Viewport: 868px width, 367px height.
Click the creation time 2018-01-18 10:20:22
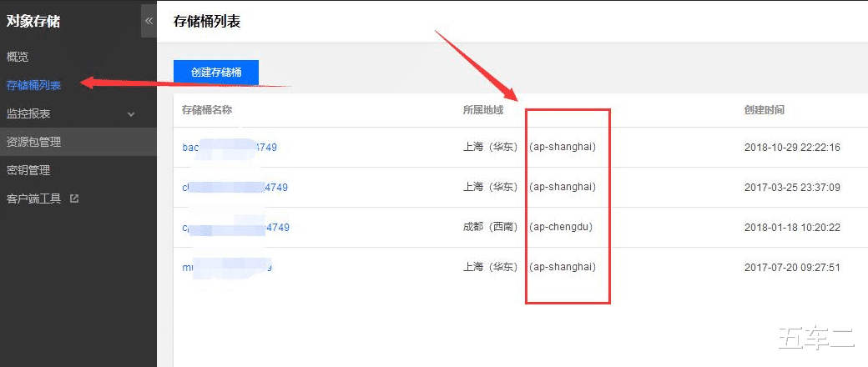click(792, 227)
